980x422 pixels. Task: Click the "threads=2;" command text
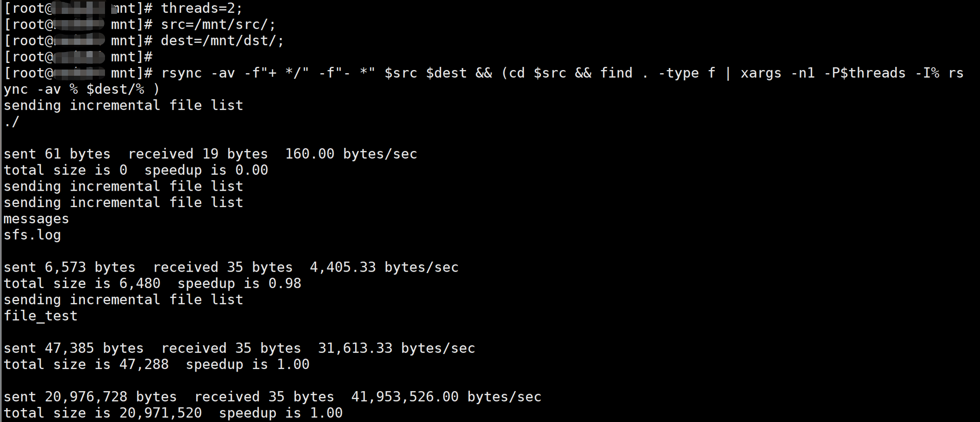(x=201, y=8)
